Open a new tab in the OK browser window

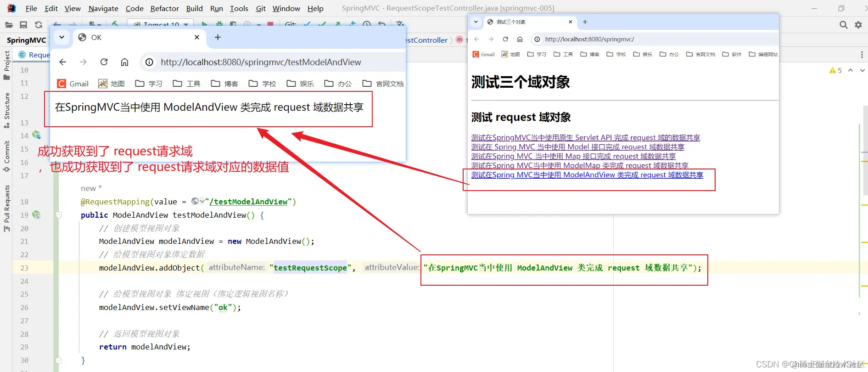218,37
